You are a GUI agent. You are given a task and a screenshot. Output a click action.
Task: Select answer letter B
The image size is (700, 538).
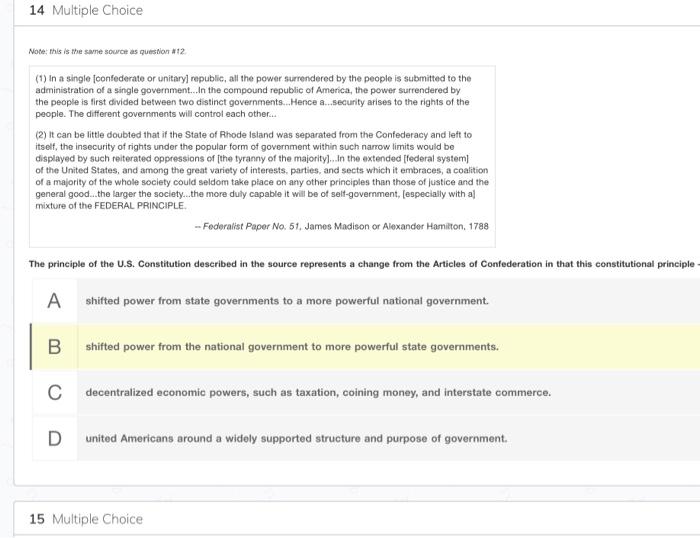tap(54, 347)
